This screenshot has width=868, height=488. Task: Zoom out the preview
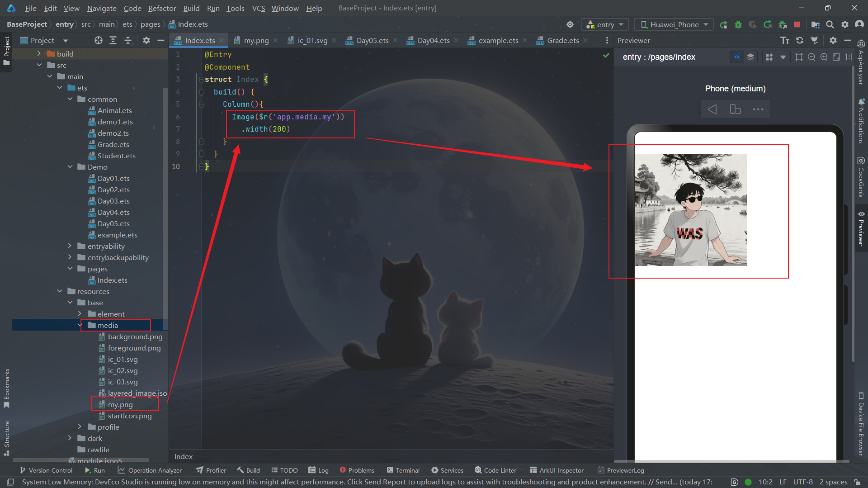(811, 57)
